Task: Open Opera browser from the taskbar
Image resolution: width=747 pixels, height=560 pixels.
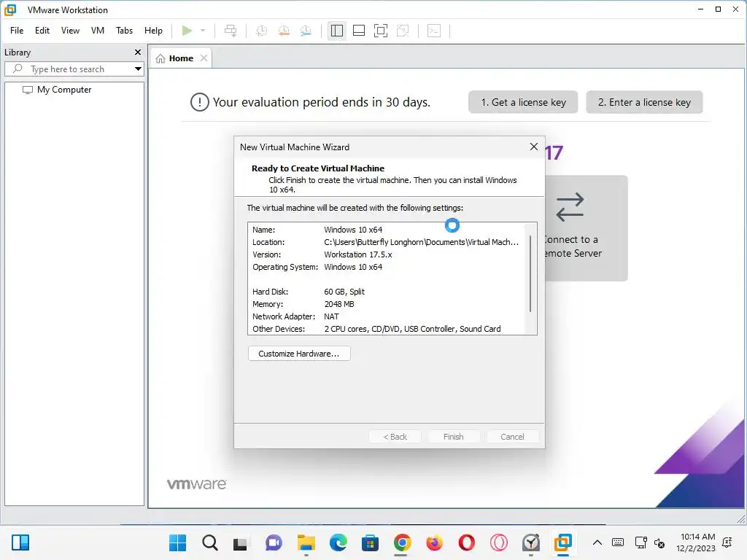Action: [x=466, y=542]
